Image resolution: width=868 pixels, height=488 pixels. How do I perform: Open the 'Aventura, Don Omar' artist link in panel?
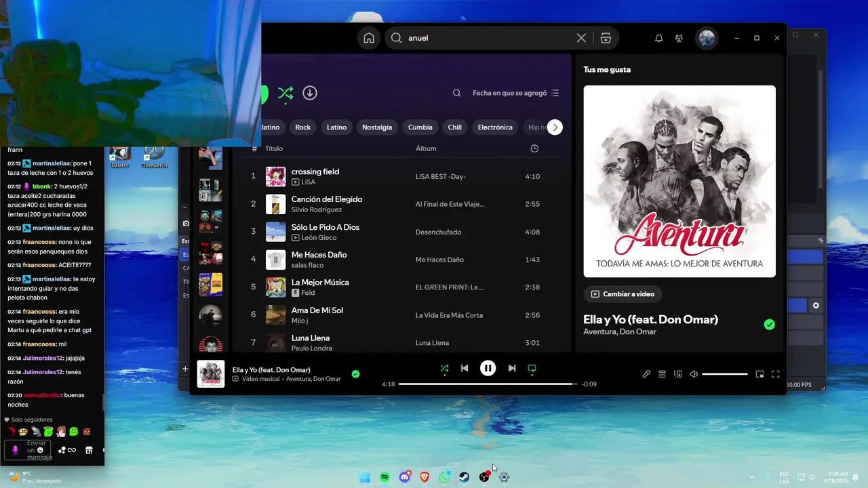pyautogui.click(x=619, y=331)
